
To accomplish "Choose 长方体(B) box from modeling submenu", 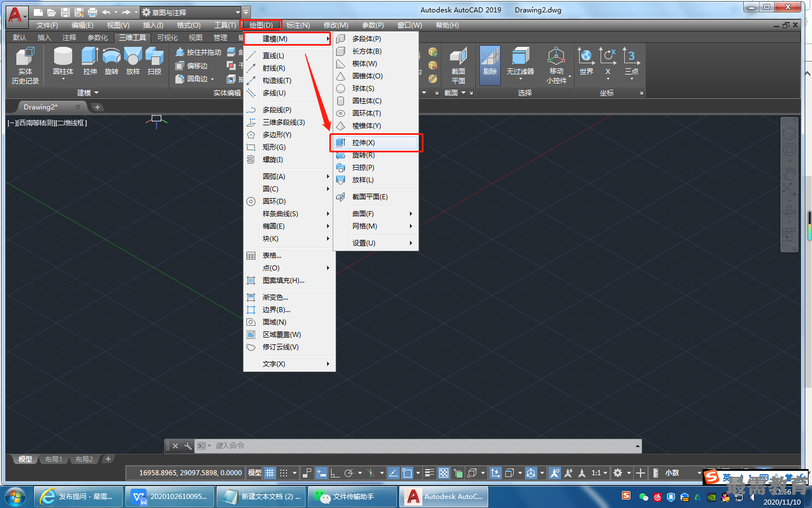I will (x=376, y=51).
